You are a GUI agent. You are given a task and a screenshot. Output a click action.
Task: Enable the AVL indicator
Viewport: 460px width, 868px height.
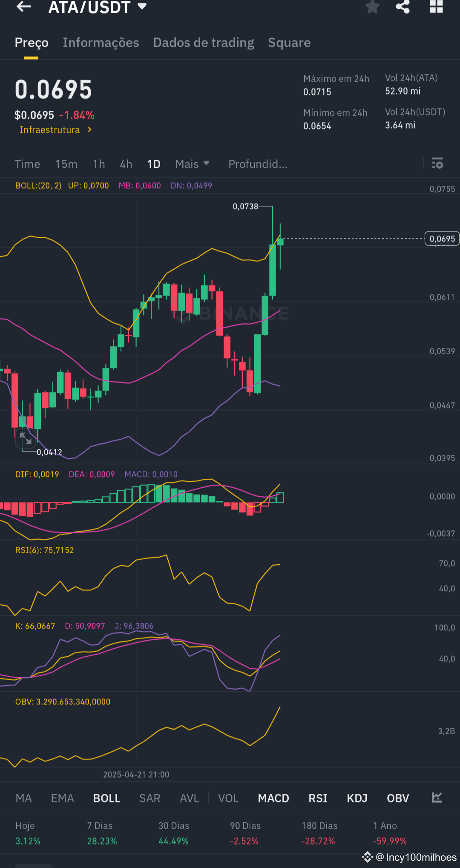pos(190,798)
